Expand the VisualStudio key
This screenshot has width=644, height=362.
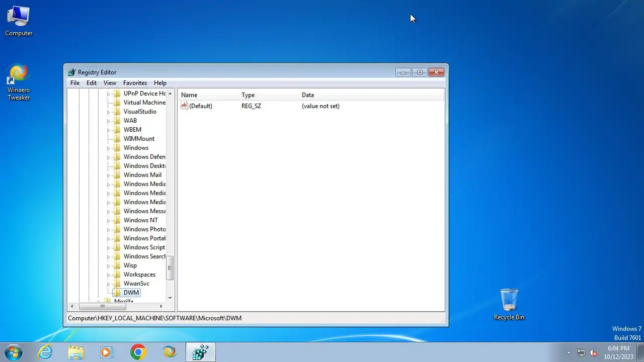coord(108,112)
